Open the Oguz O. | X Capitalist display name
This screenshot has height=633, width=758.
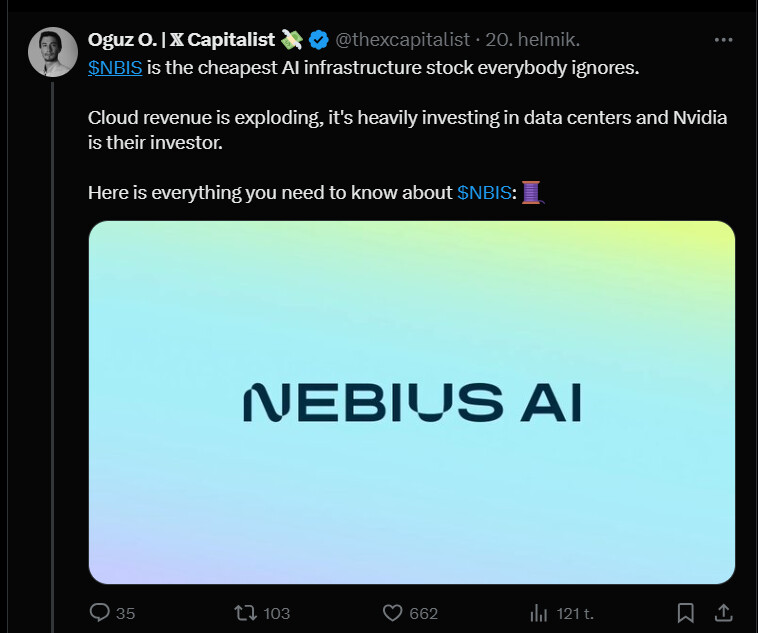pyautogui.click(x=181, y=40)
